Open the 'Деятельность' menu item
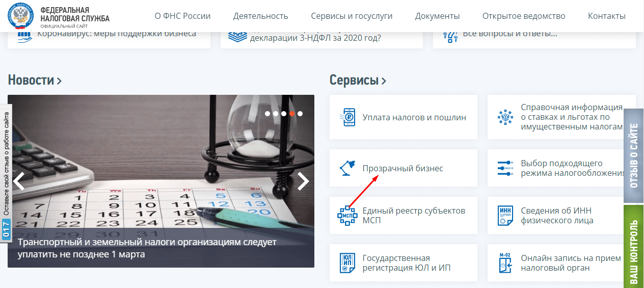The width and height of the screenshot is (644, 288). (x=260, y=16)
